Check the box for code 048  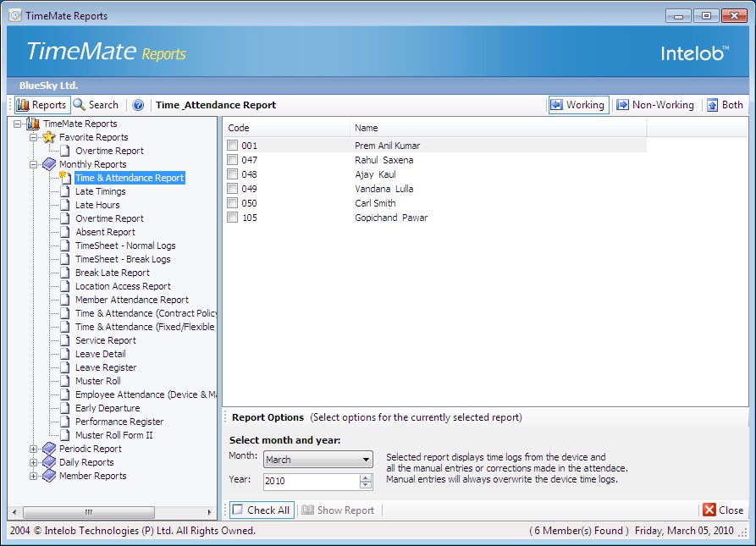[233, 174]
